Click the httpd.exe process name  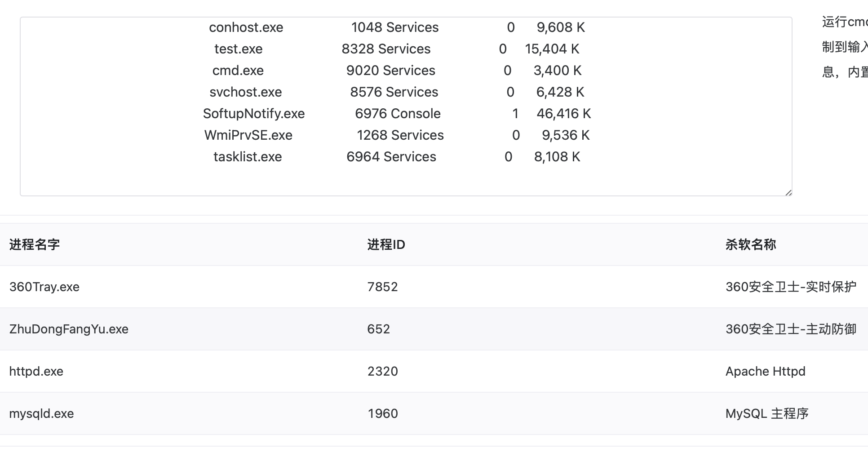[36, 371]
